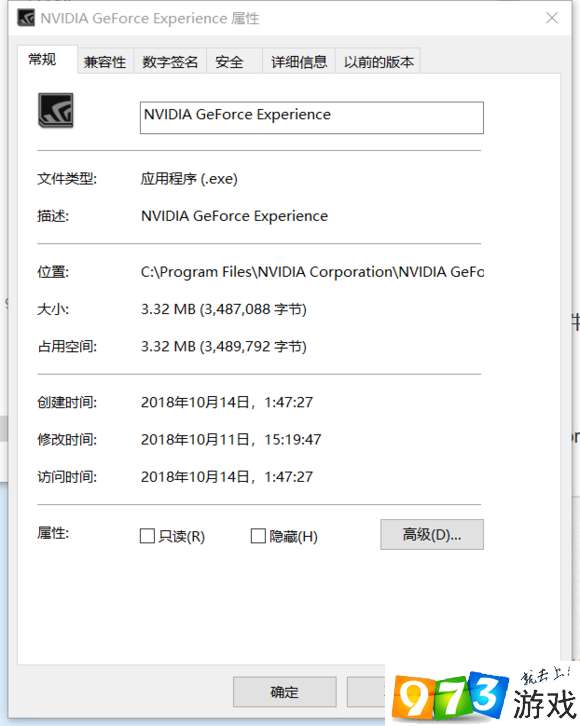Click the 修改时间 date value
Viewport: 580px width, 726px height.
(x=231, y=439)
